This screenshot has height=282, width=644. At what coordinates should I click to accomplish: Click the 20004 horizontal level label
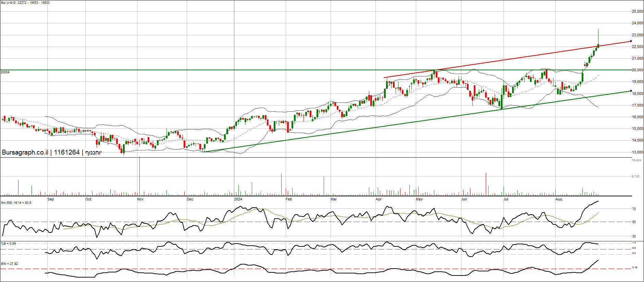(x=5, y=72)
